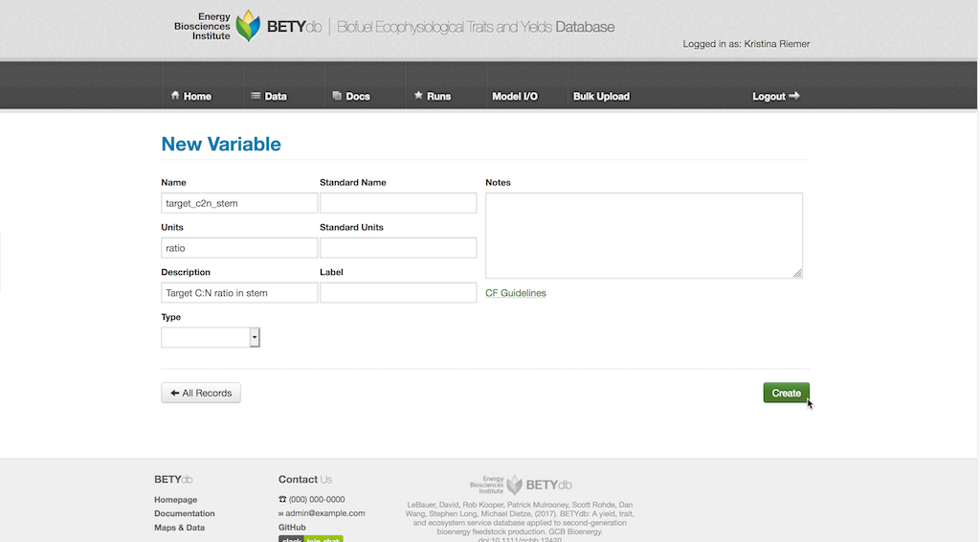Open the CF Guidelines link
980x542 pixels.
516,293
